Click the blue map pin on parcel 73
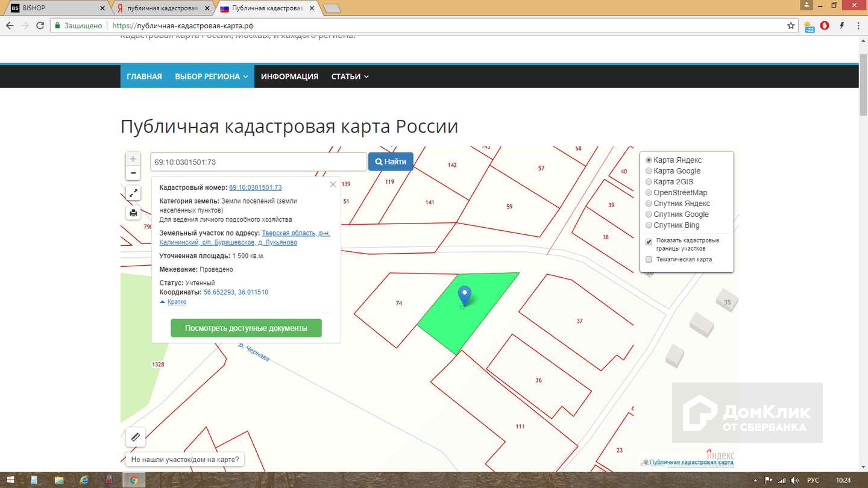 click(464, 295)
